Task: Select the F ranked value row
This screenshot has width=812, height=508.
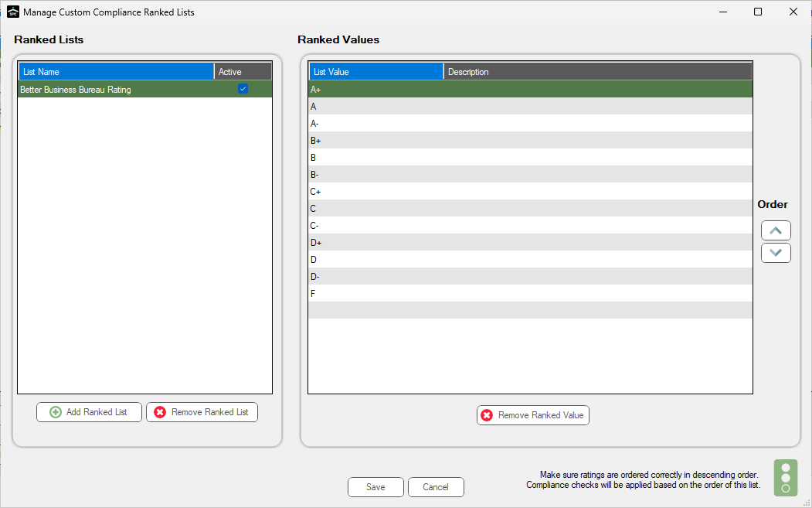Action: pyautogui.click(x=530, y=293)
